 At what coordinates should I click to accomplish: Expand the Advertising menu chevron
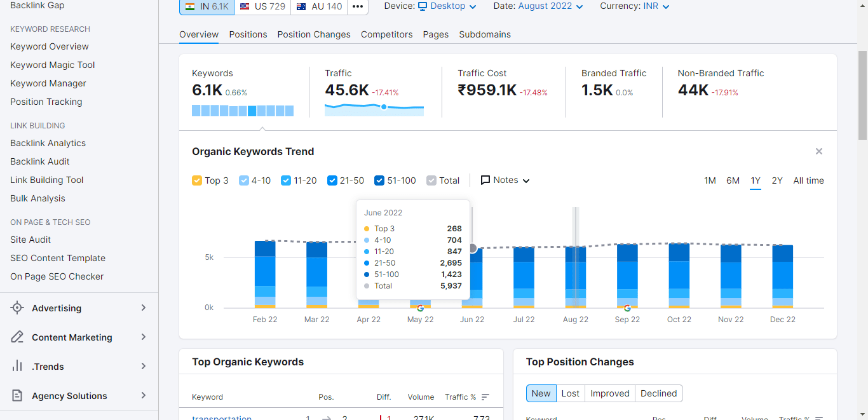pyautogui.click(x=144, y=308)
